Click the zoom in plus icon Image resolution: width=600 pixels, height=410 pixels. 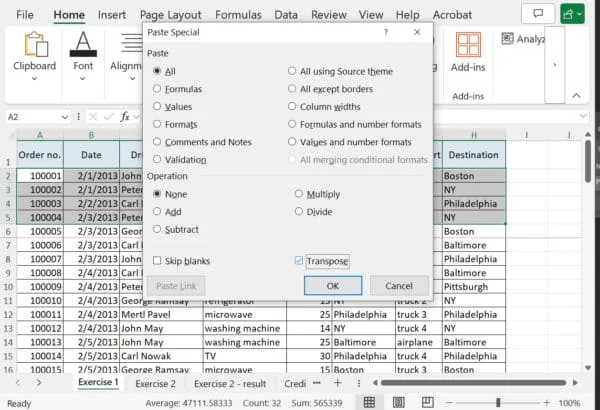click(x=547, y=403)
